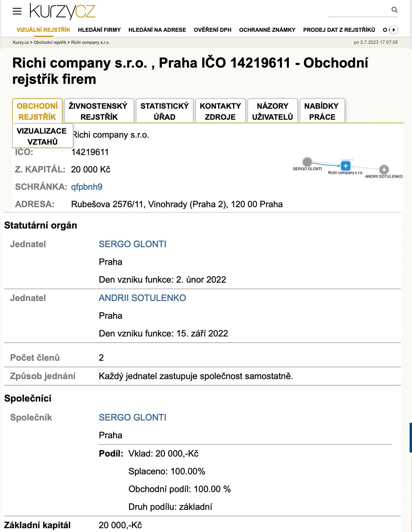Image resolution: width=412 pixels, height=532 pixels.
Task: Expand the ANDRII SOTULENKO graph node
Action: coord(384,170)
